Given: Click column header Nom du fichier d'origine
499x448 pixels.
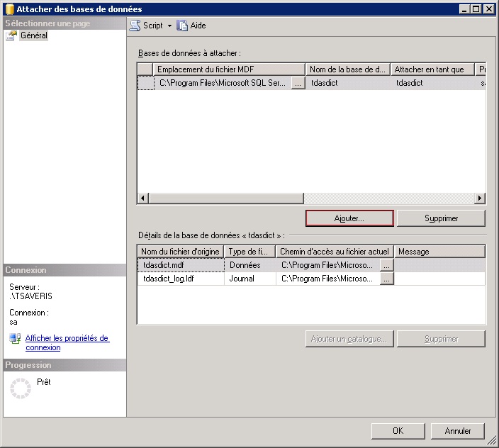Looking at the screenshot, I should click(x=181, y=252).
